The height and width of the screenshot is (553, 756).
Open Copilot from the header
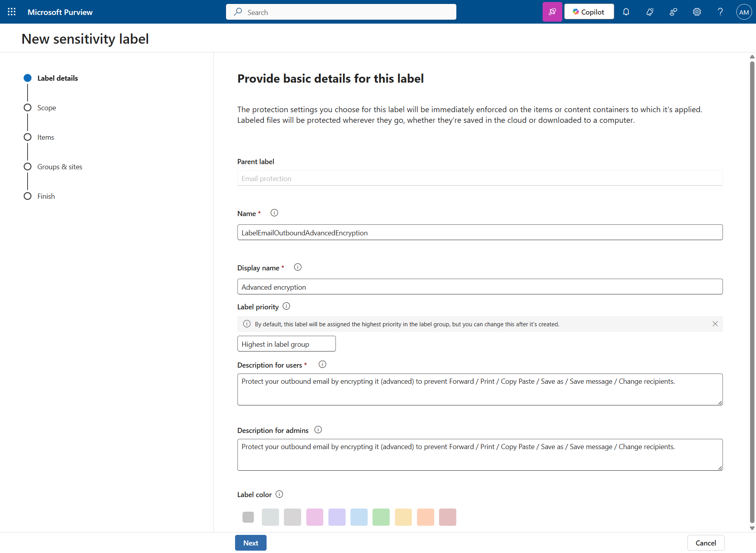tap(589, 12)
